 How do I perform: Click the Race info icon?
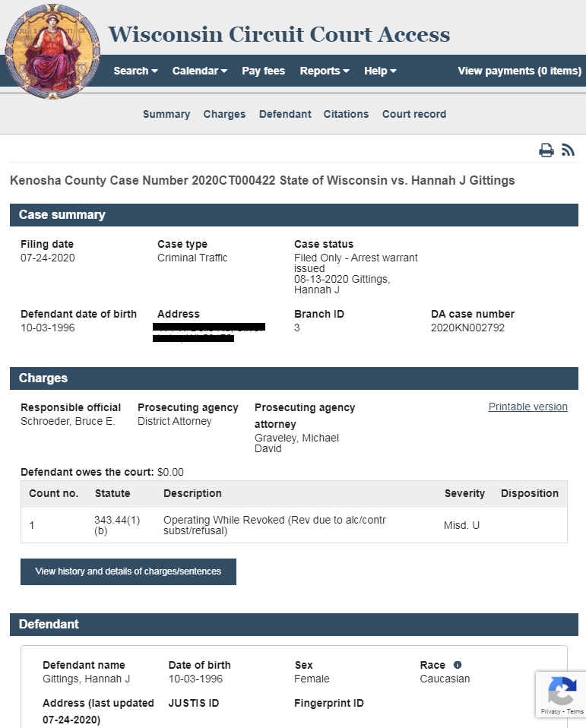pos(458,665)
